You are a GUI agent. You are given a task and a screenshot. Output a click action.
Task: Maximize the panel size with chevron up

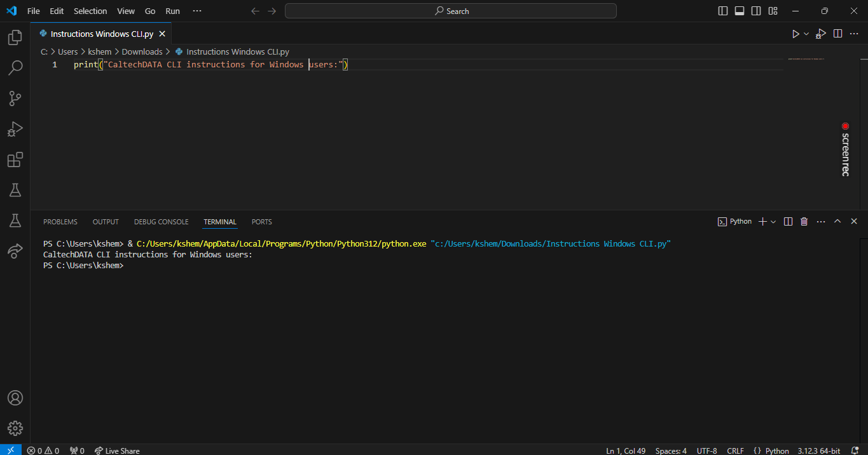(x=837, y=221)
